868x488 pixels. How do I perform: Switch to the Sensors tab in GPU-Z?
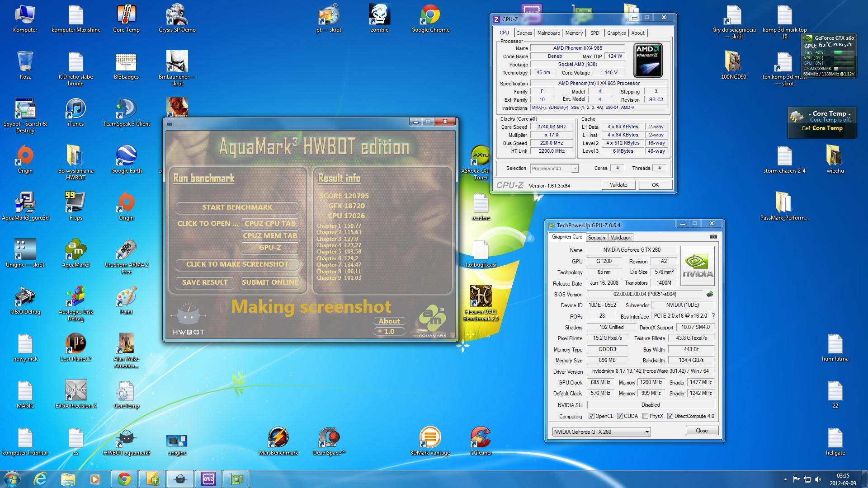(x=596, y=238)
